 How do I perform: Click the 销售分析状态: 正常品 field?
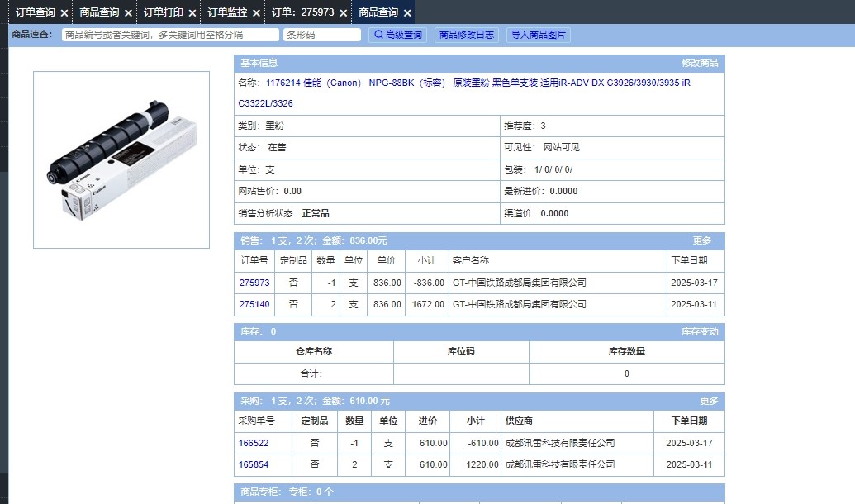[367, 213]
